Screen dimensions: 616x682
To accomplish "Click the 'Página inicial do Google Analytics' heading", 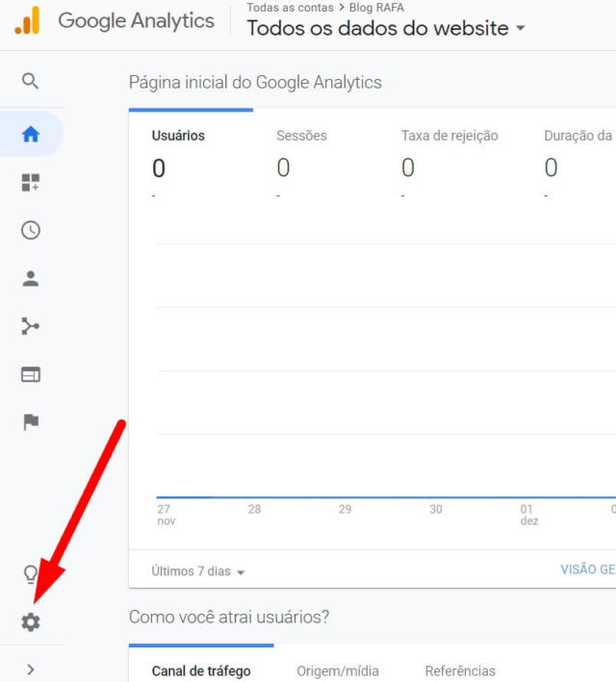I will (x=255, y=82).
